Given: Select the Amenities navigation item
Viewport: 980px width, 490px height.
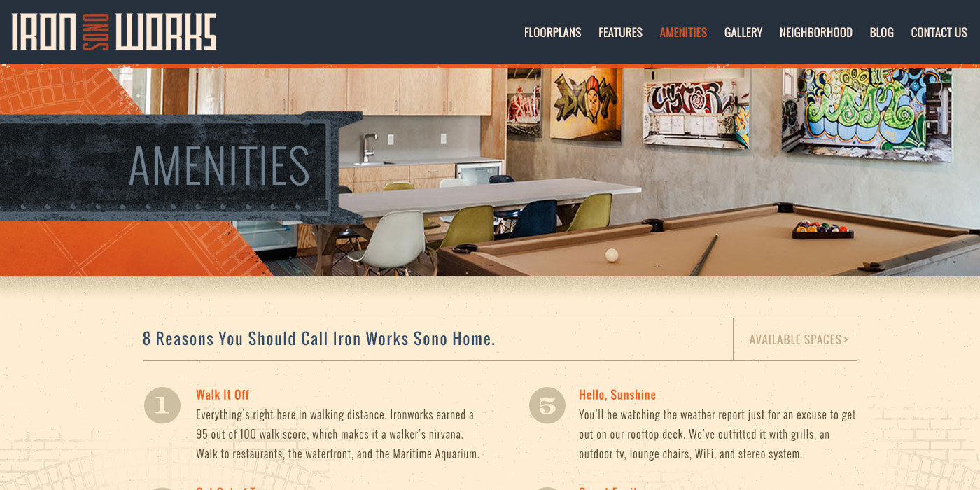Looking at the screenshot, I should (683, 32).
